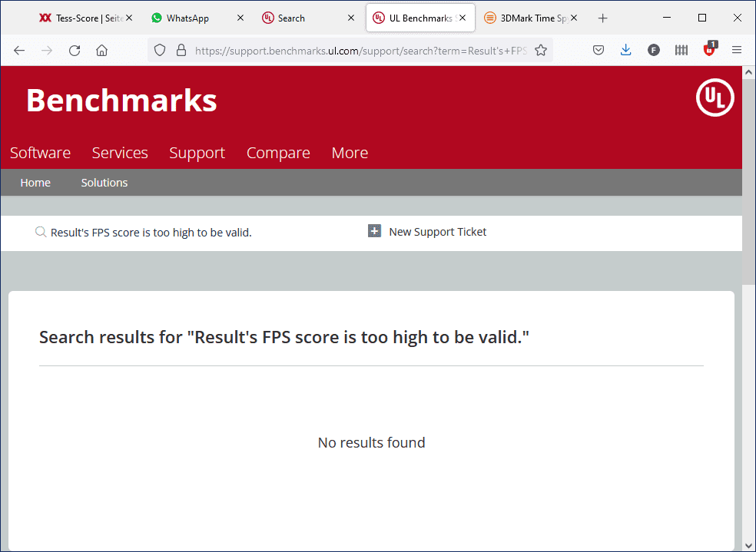Save page to Pocket
Viewport: 756px width, 552px height.
[598, 50]
